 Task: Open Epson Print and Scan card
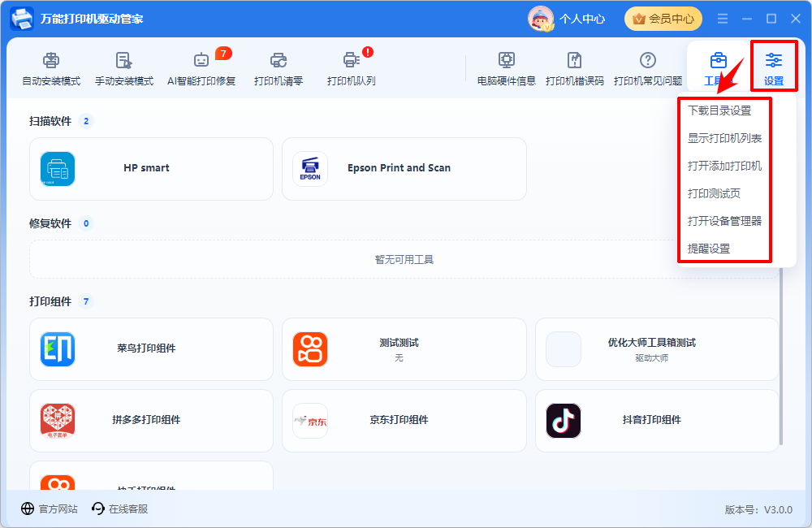click(404, 169)
